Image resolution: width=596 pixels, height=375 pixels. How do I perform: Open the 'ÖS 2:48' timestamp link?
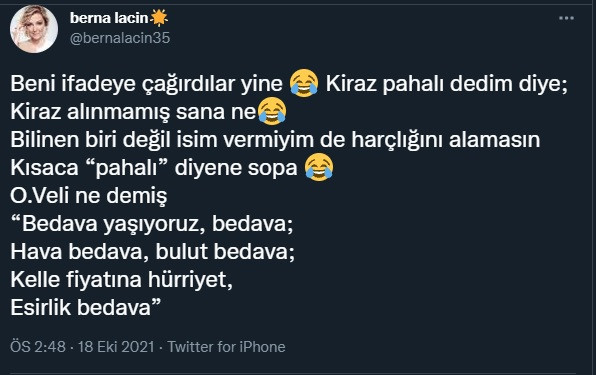pos(38,347)
